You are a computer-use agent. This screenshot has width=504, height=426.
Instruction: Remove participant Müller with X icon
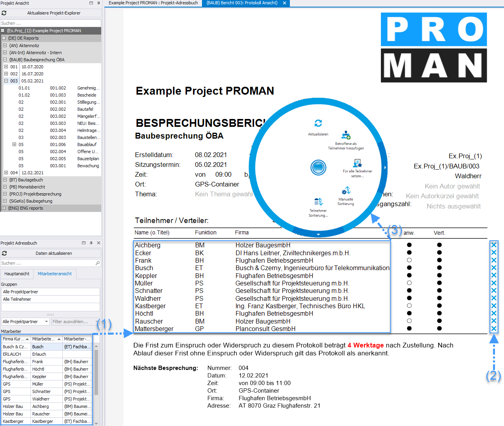494,283
